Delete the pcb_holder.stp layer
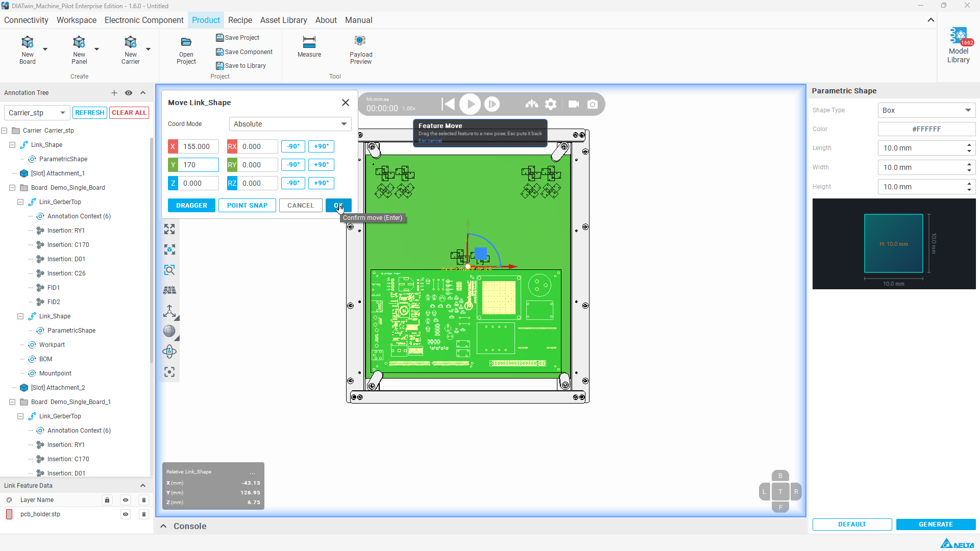Screen dimensions: 980x551 (144, 514)
